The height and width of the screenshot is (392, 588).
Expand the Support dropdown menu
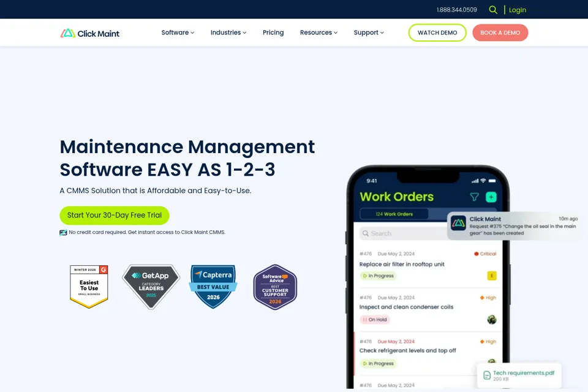tap(369, 32)
